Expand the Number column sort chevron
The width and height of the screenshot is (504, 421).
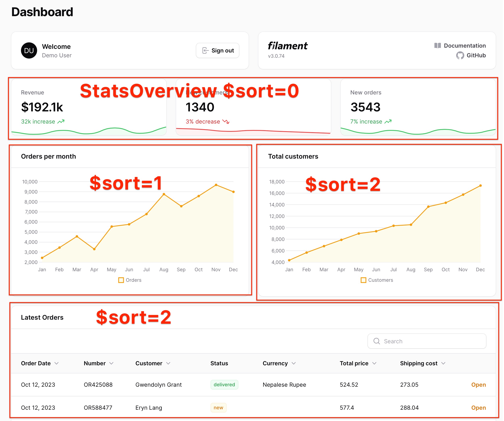pos(111,363)
